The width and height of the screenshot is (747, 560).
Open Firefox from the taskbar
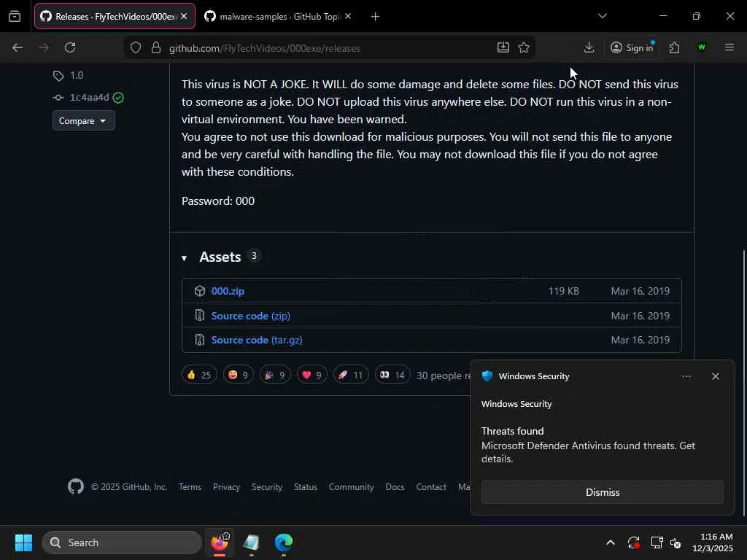pyautogui.click(x=220, y=542)
